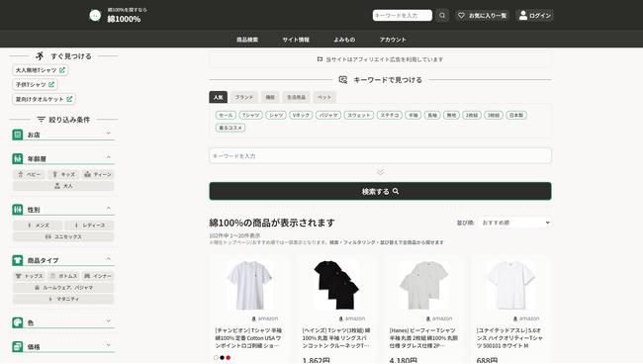The image size is (643, 364).
Task: Open the お気に入り一覧 heart favorites button
Action: point(483,16)
